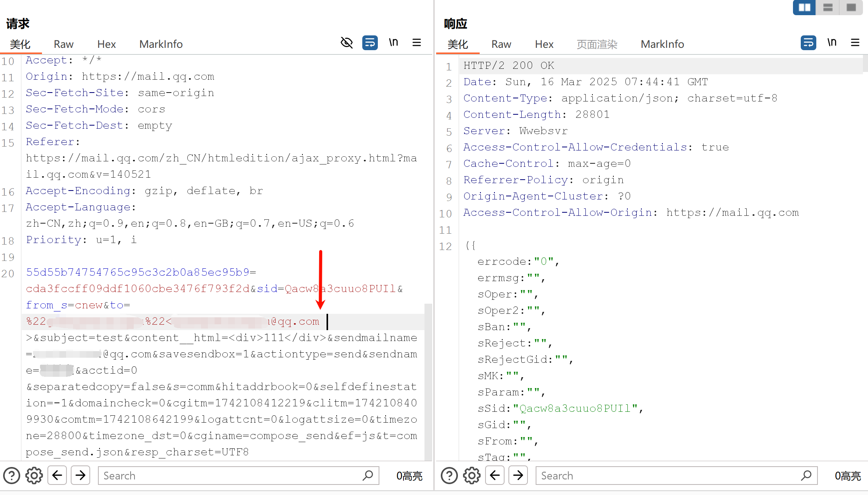This screenshot has height=495, width=868.
Task: Go to previous match in response search
Action: [495, 475]
